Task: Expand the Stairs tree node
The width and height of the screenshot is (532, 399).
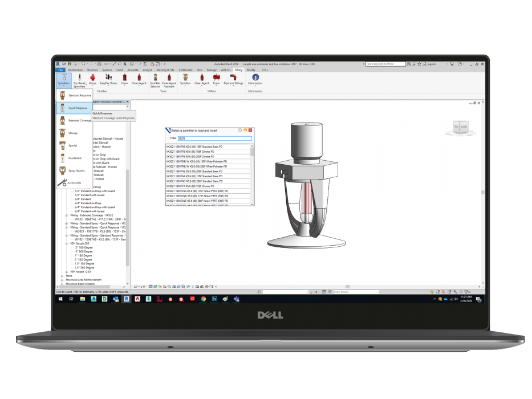Action: [62, 276]
